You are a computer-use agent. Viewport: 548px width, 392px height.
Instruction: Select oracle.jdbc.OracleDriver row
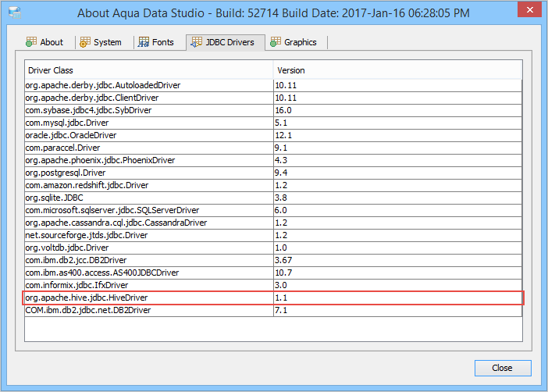point(273,135)
